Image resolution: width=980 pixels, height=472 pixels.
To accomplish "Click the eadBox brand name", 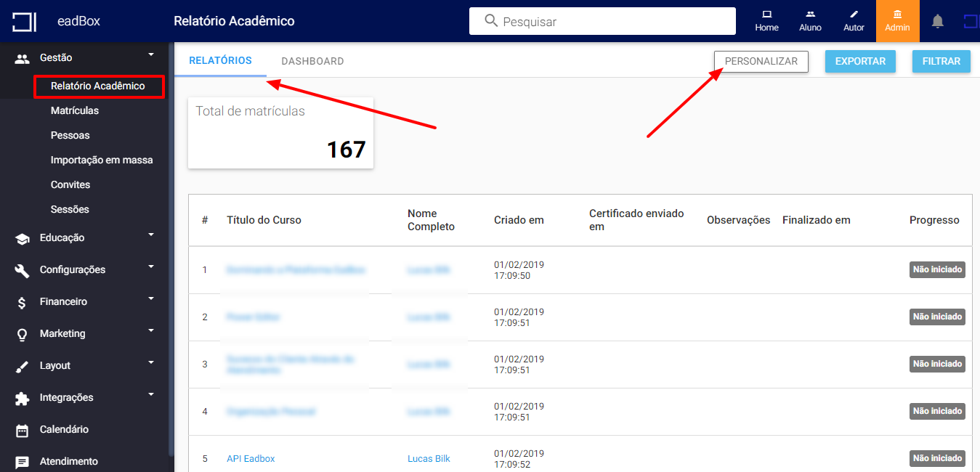I will click(78, 21).
